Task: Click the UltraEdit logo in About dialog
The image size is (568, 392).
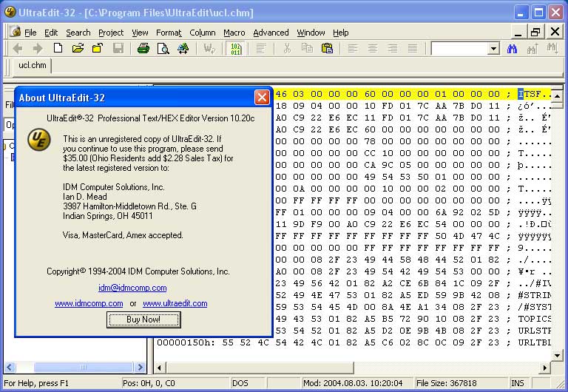Action: click(x=39, y=140)
